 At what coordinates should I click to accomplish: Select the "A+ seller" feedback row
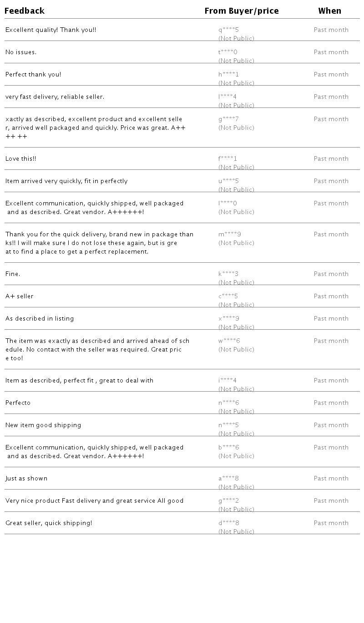(20, 296)
